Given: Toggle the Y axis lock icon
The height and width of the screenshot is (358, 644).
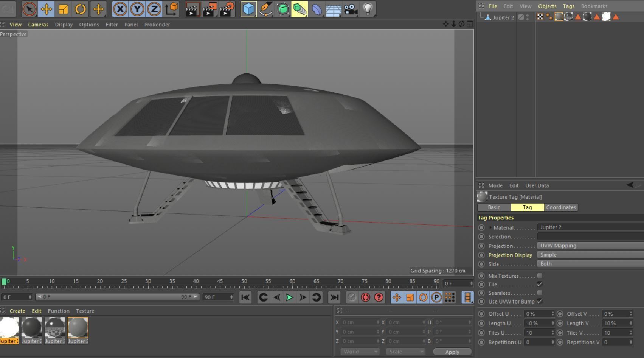Looking at the screenshot, I should [x=137, y=9].
